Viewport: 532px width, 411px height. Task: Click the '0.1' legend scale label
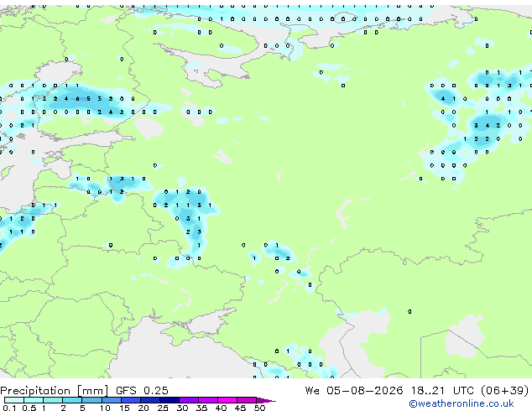click(x=9, y=408)
